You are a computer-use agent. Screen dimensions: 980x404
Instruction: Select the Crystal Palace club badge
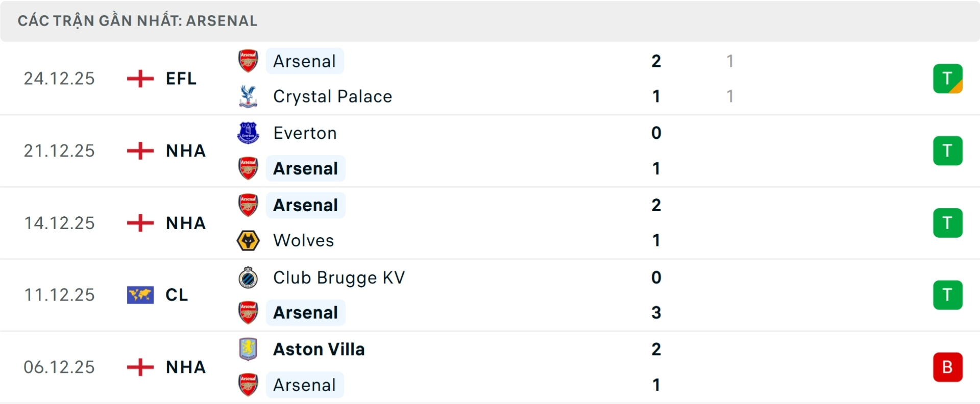[x=248, y=96]
